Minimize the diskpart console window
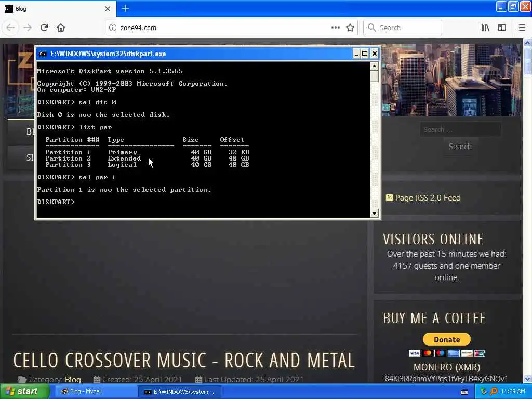The width and height of the screenshot is (532, 399). tap(356, 54)
